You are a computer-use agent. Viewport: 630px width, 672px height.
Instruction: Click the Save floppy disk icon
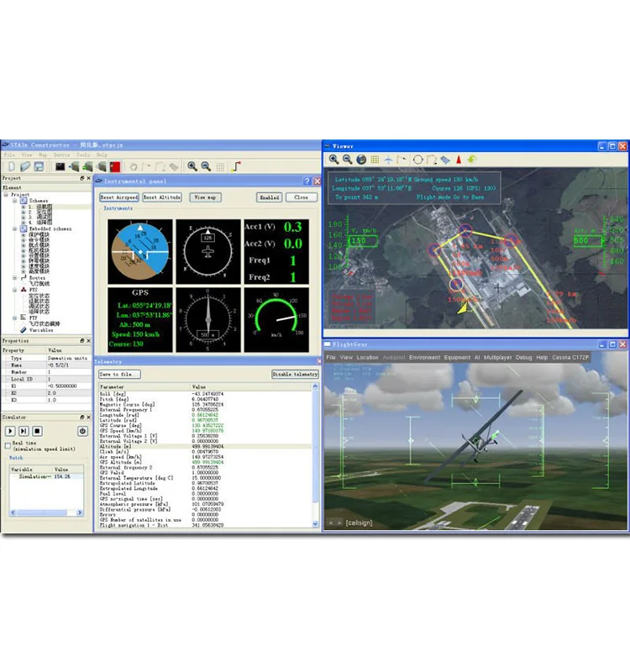tap(39, 166)
